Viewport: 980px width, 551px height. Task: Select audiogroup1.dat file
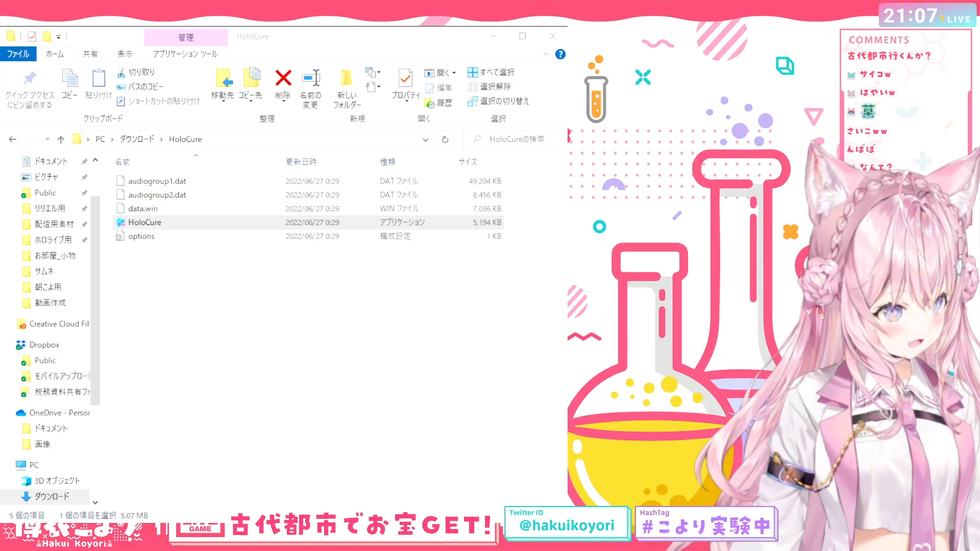308,181
